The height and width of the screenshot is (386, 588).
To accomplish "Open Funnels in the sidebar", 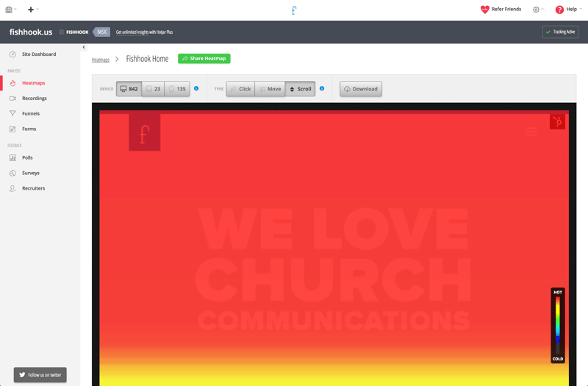I will (x=31, y=114).
